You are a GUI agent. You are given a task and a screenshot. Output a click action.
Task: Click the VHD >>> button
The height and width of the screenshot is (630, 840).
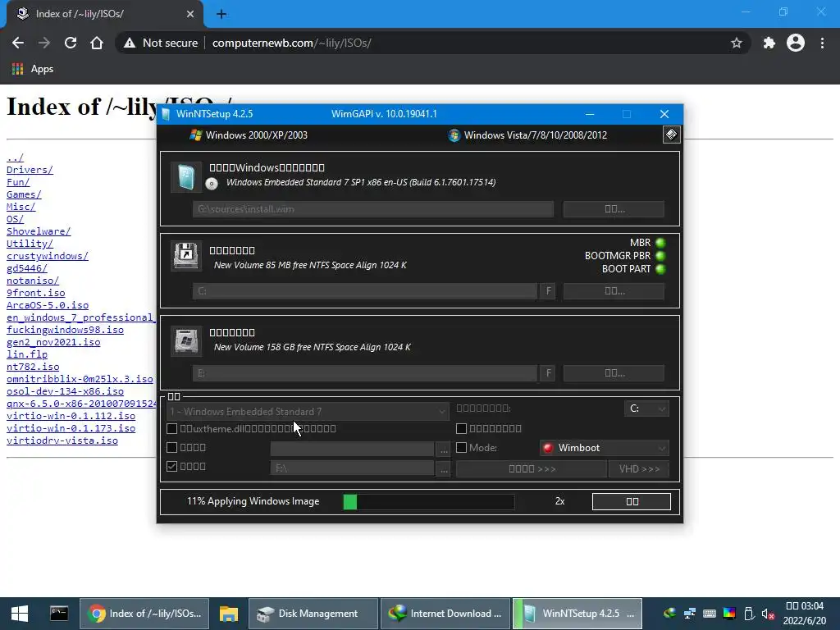click(639, 468)
